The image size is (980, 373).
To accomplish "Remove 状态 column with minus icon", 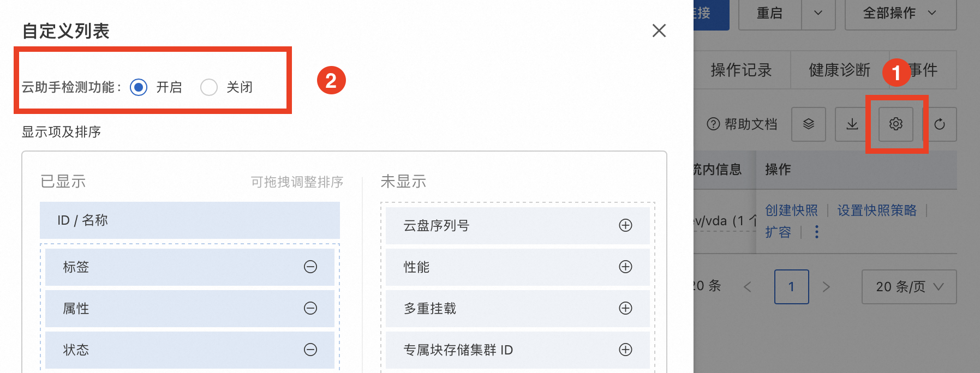I will click(x=310, y=350).
